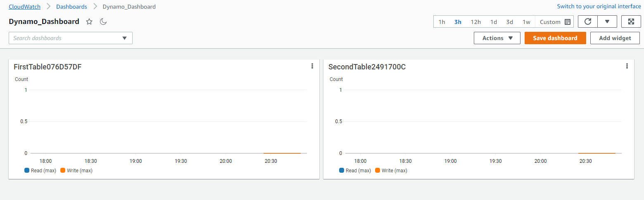Image resolution: width=644 pixels, height=200 pixels.
Task: Open FirstTable076D57DF widget options menu
Action: point(312,66)
